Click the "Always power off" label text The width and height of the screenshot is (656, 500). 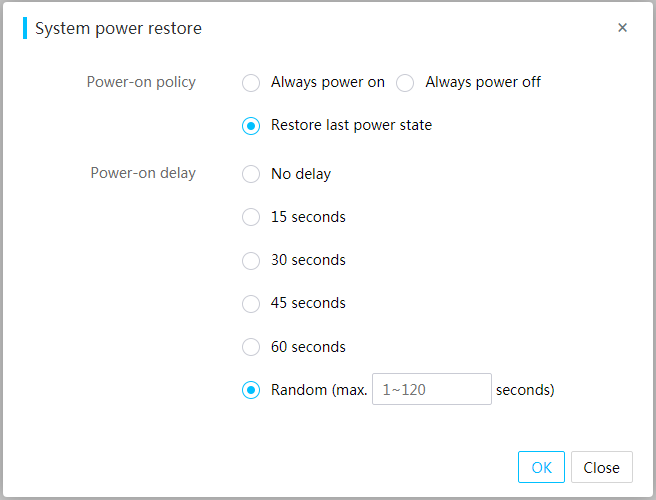[x=483, y=83]
